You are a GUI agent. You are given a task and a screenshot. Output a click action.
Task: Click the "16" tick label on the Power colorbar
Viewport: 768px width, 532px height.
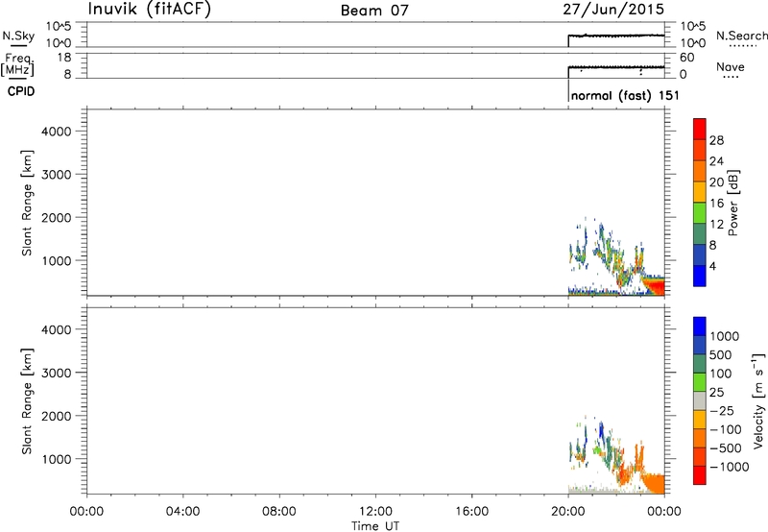716,204
